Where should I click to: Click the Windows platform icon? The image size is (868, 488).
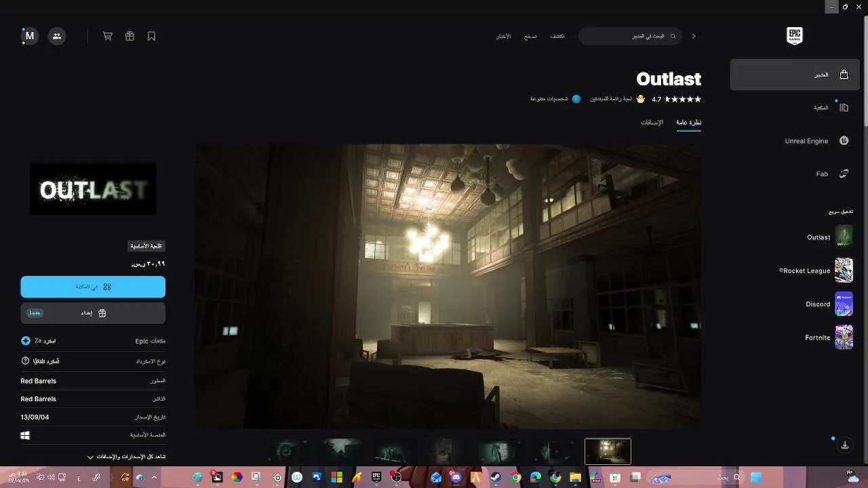tap(25, 436)
